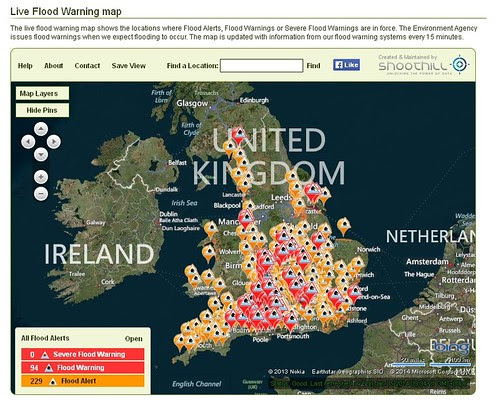Select the red Severe Flood Warning row
The image size is (499, 410).
coord(83,354)
